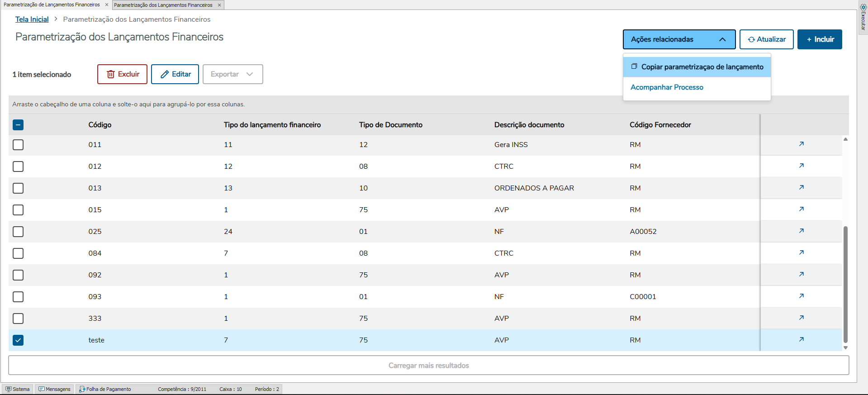This screenshot has width=868, height=395.
Task: Open Sistema in the status bar
Action: click(18, 389)
